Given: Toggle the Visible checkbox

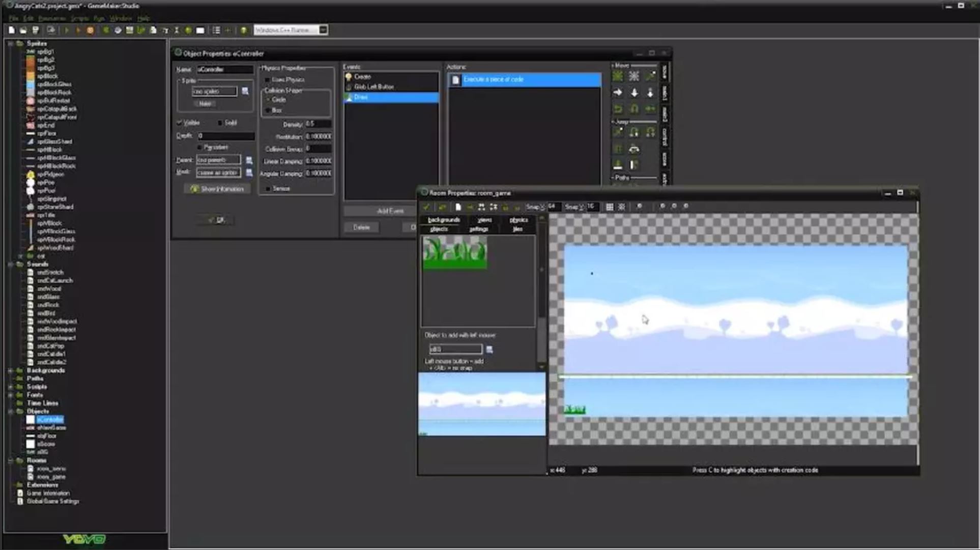Looking at the screenshot, I should 180,123.
